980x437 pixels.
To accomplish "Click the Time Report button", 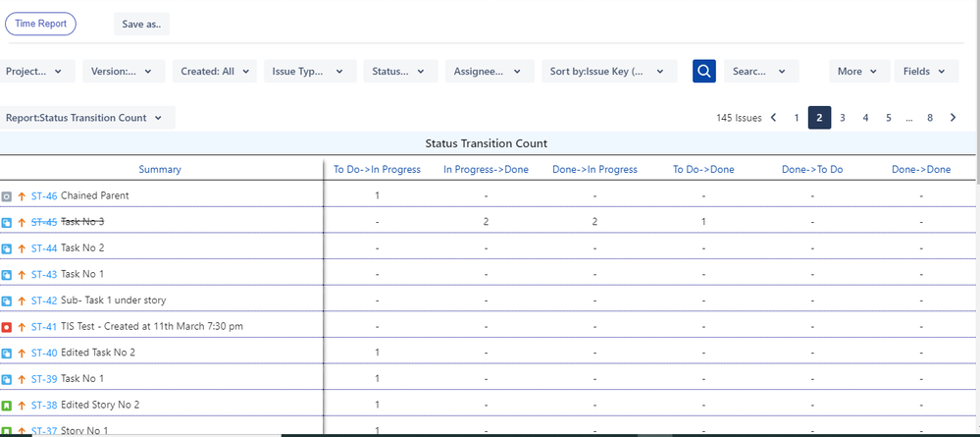I will pos(40,24).
